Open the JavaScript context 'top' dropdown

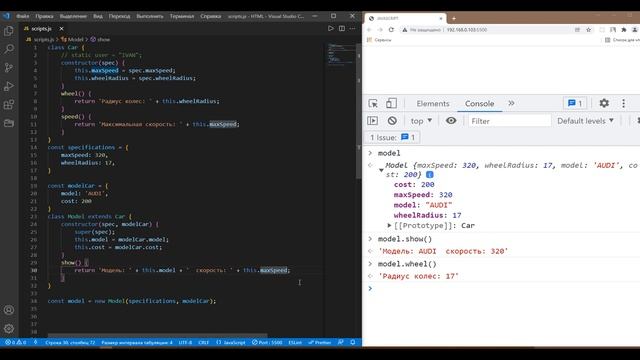click(x=421, y=121)
